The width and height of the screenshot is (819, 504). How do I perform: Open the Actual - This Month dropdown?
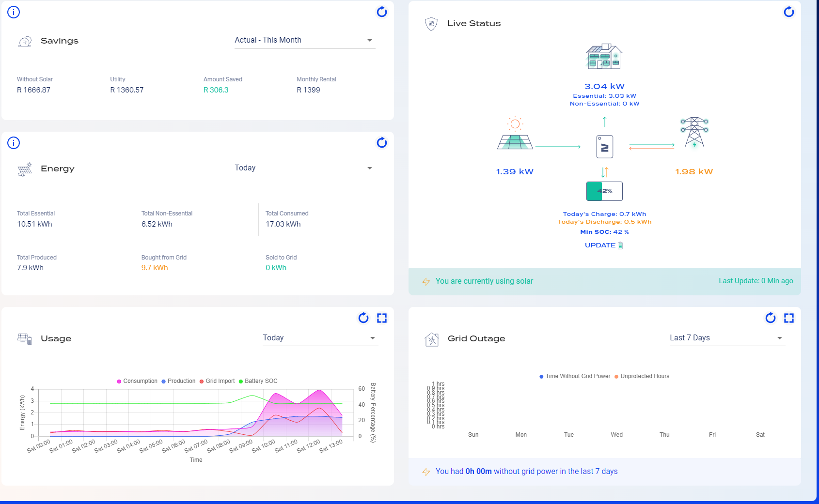point(305,40)
